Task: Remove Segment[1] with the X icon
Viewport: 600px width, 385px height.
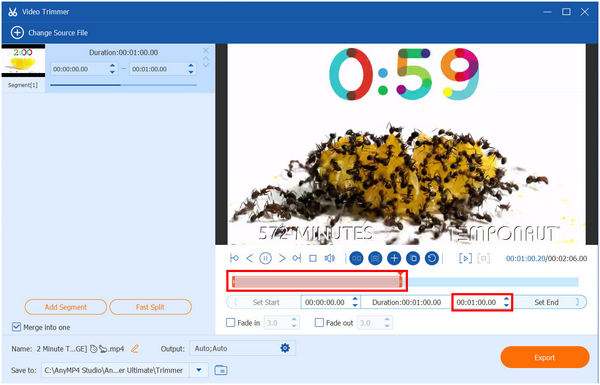Action: point(206,51)
